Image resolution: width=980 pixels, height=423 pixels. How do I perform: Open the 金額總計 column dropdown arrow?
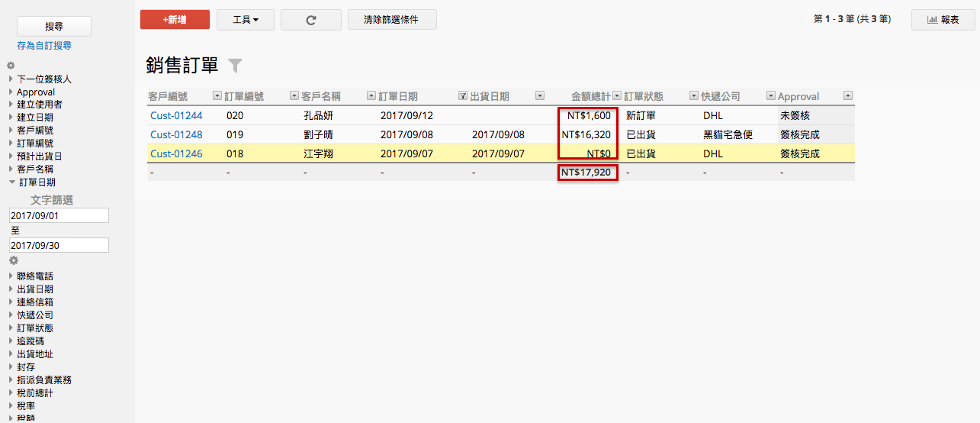617,96
